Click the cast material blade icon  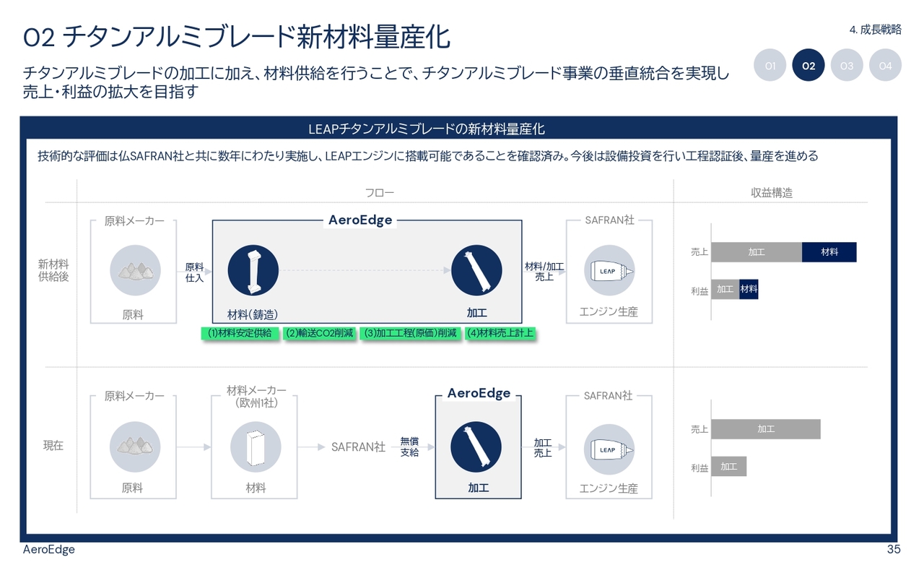point(253,270)
